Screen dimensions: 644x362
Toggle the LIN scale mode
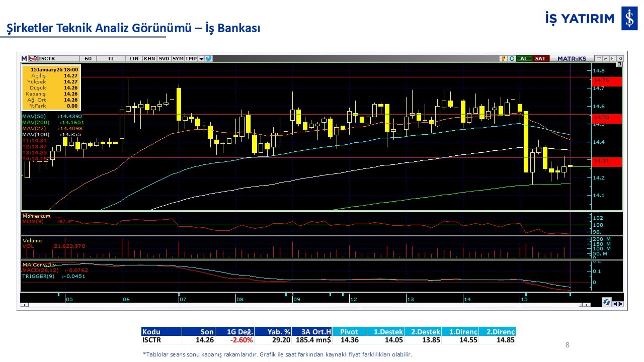[x=134, y=58]
